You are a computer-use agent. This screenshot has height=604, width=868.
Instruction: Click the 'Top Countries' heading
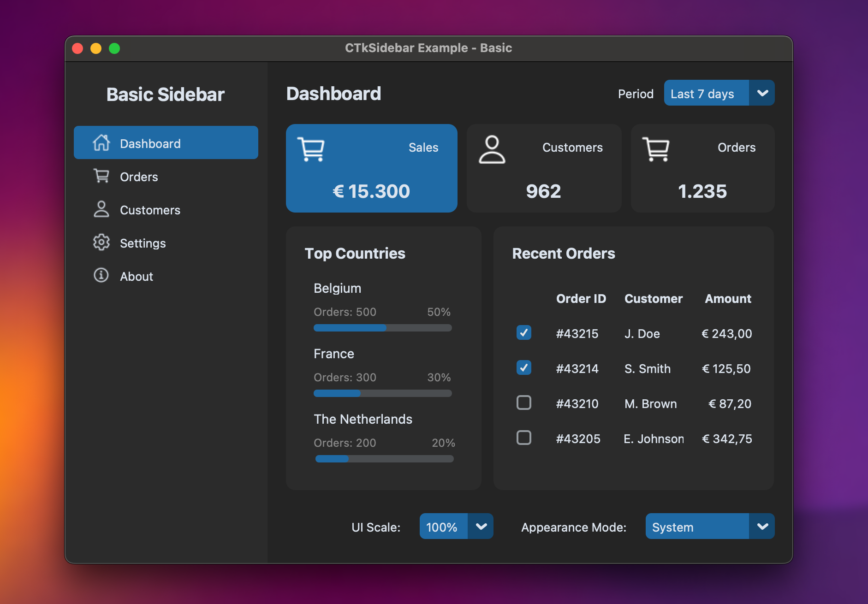pos(355,254)
